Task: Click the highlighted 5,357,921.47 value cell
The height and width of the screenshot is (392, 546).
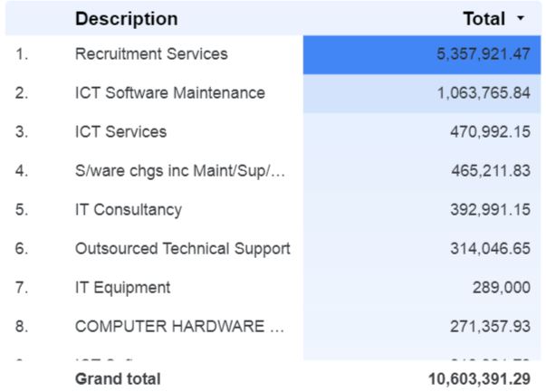Action: pos(483,54)
